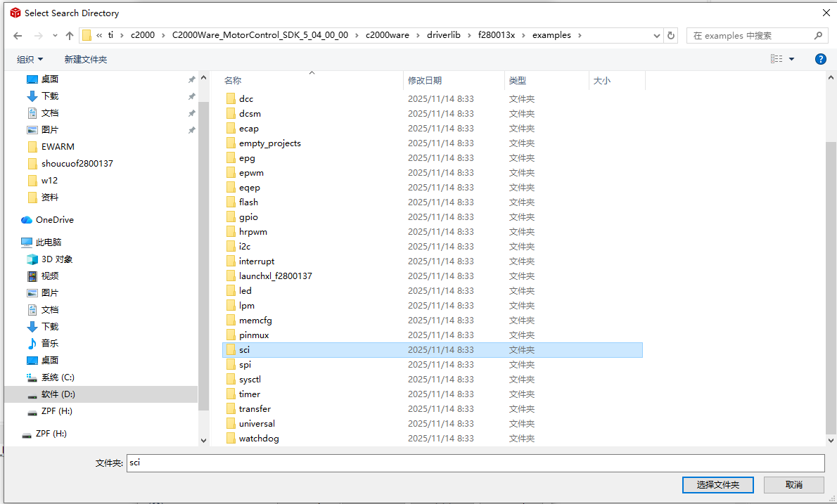Select the universal folder
This screenshot has height=504, width=837.
click(257, 424)
